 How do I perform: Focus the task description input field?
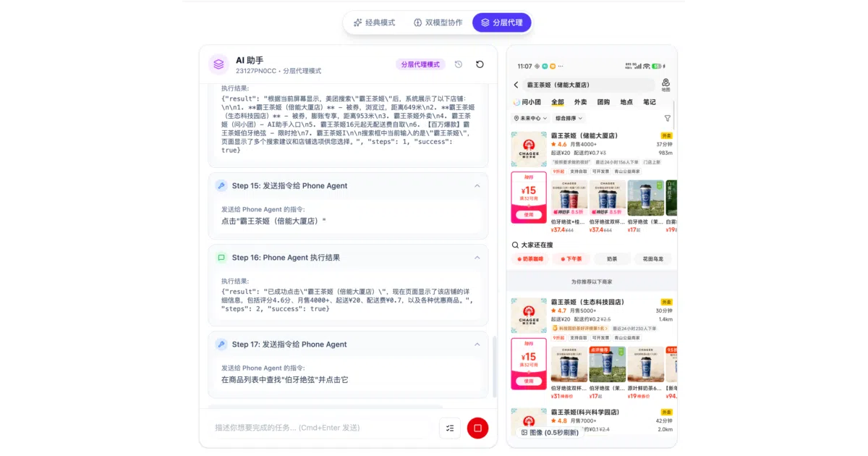tap(320, 428)
